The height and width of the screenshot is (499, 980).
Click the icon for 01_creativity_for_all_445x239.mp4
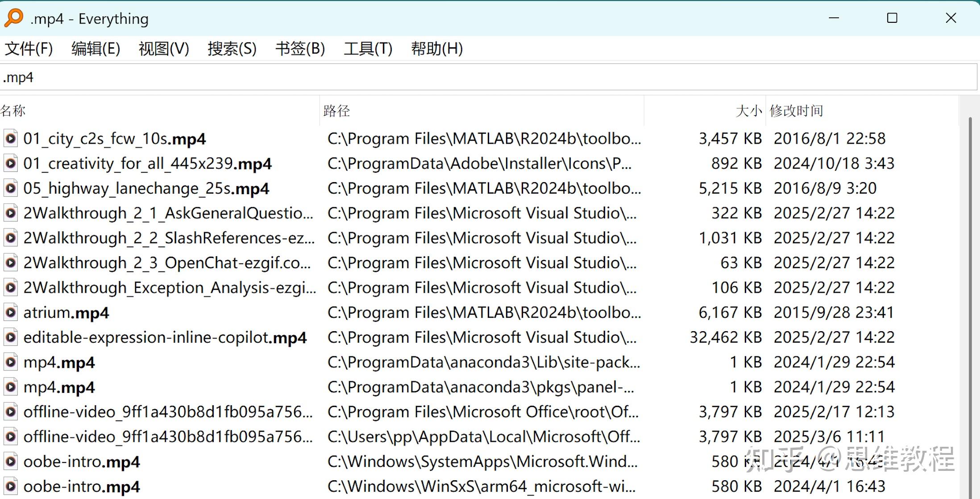[x=11, y=163]
